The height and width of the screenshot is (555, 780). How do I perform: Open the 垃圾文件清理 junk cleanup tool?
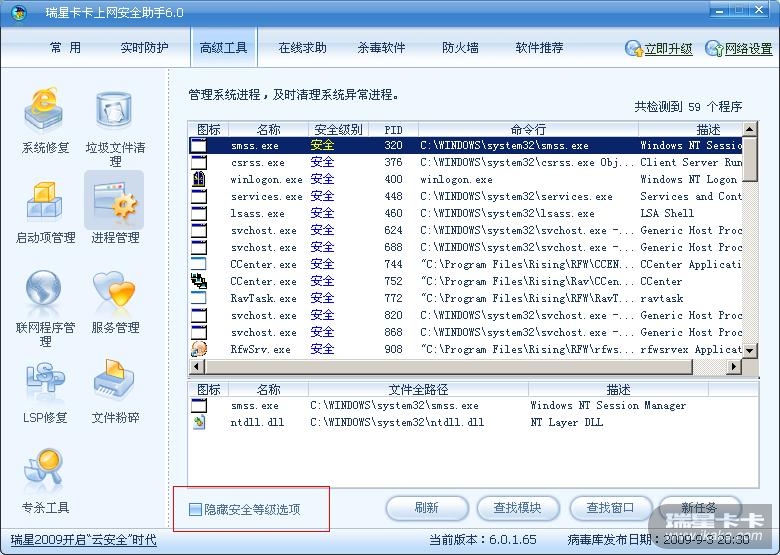click(115, 128)
